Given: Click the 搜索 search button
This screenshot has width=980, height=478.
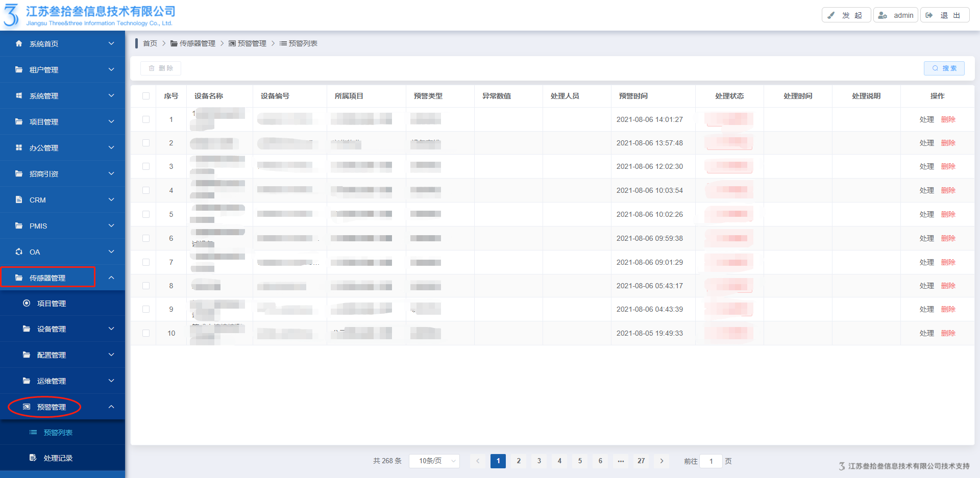Looking at the screenshot, I should (x=944, y=68).
